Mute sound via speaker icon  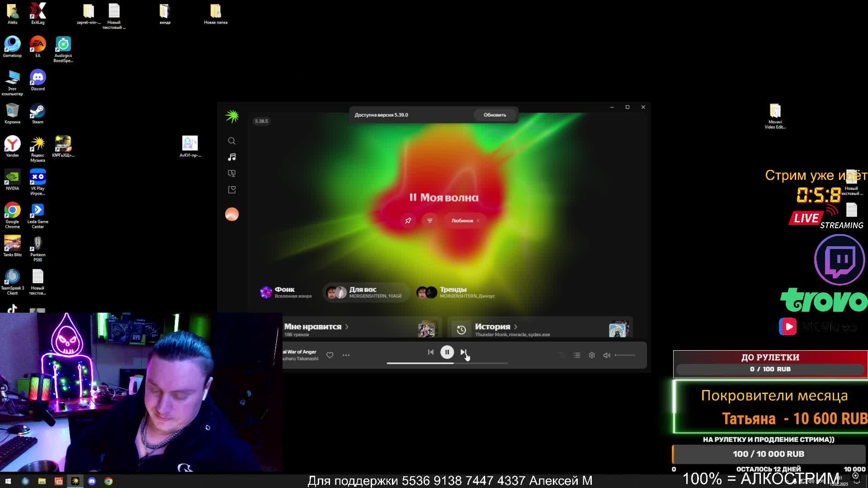click(x=607, y=355)
